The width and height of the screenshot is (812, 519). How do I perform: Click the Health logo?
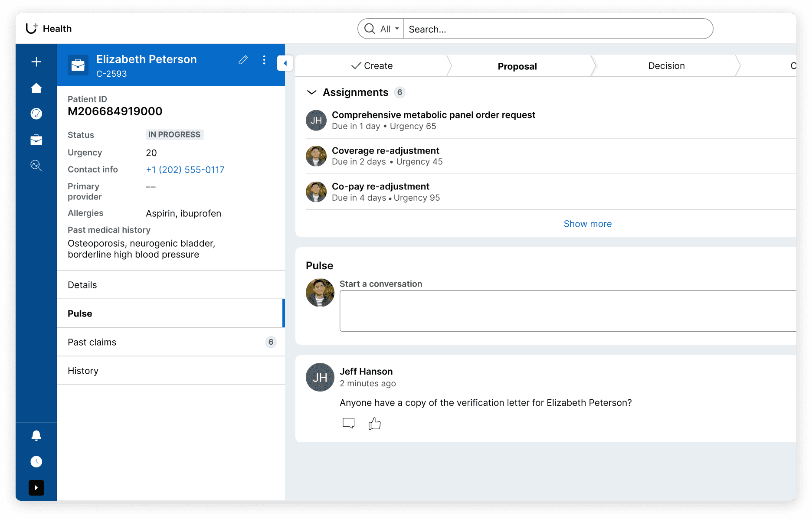pos(49,29)
